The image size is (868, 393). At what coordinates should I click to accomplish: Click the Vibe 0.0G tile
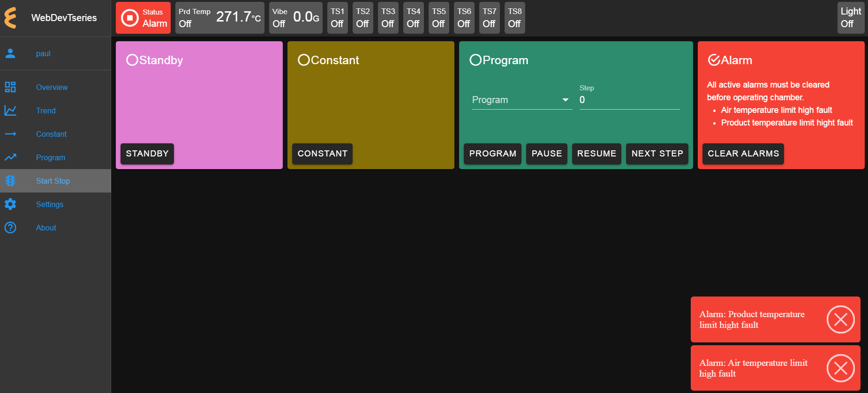[296, 18]
